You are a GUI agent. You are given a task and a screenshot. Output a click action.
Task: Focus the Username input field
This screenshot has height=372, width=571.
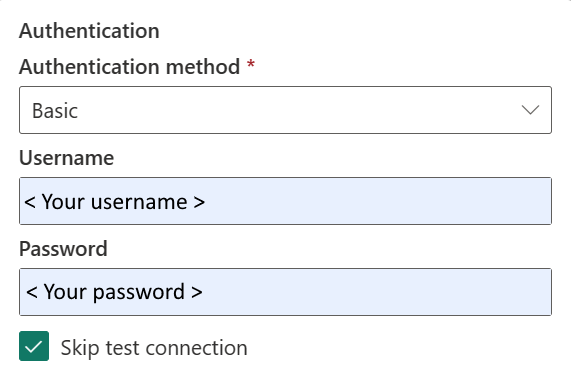point(286,201)
